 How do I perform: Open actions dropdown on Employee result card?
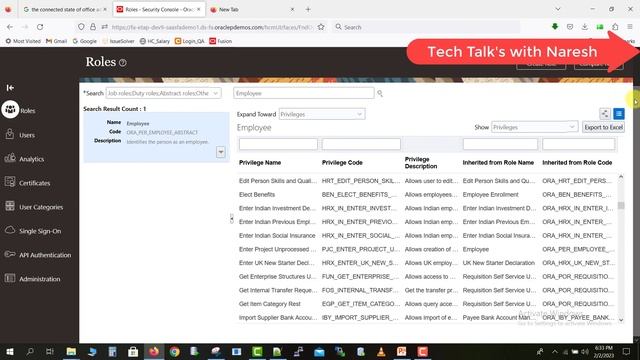(220, 152)
